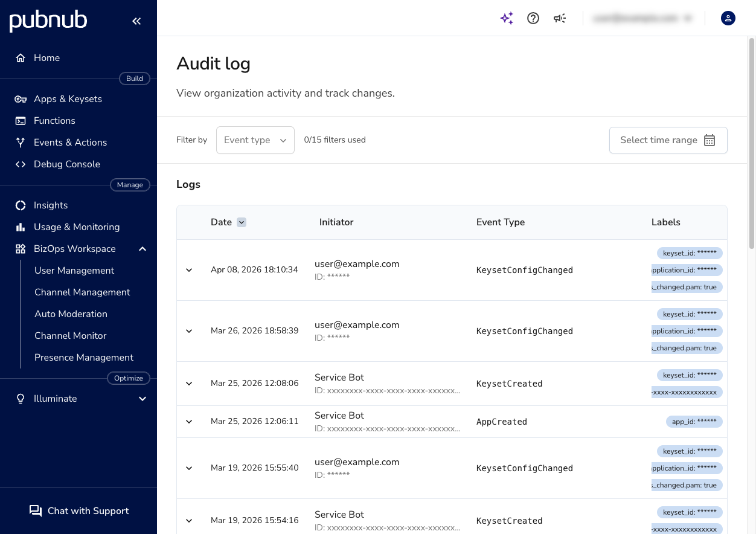Click the help question mark icon
This screenshot has height=534, width=756.
[x=533, y=18]
